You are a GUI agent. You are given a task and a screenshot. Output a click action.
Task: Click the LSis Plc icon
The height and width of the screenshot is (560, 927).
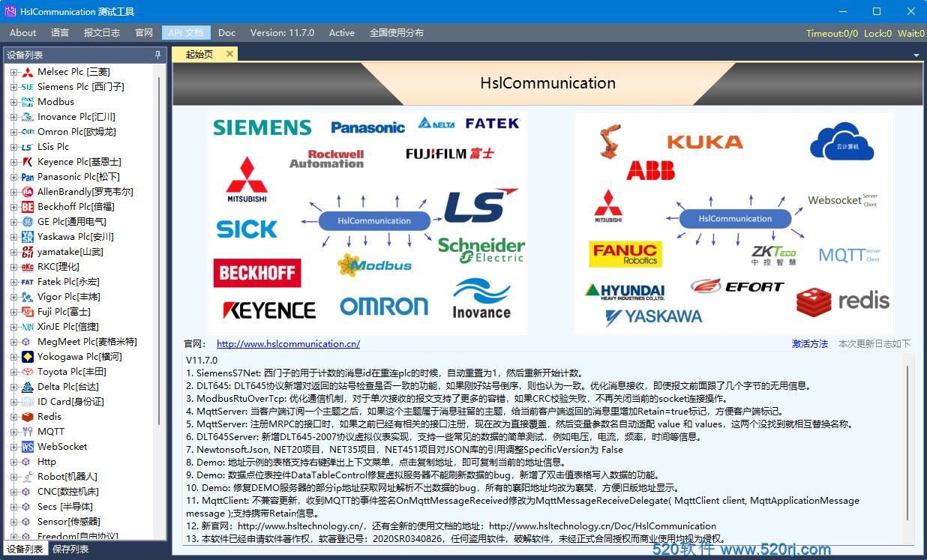(28, 147)
